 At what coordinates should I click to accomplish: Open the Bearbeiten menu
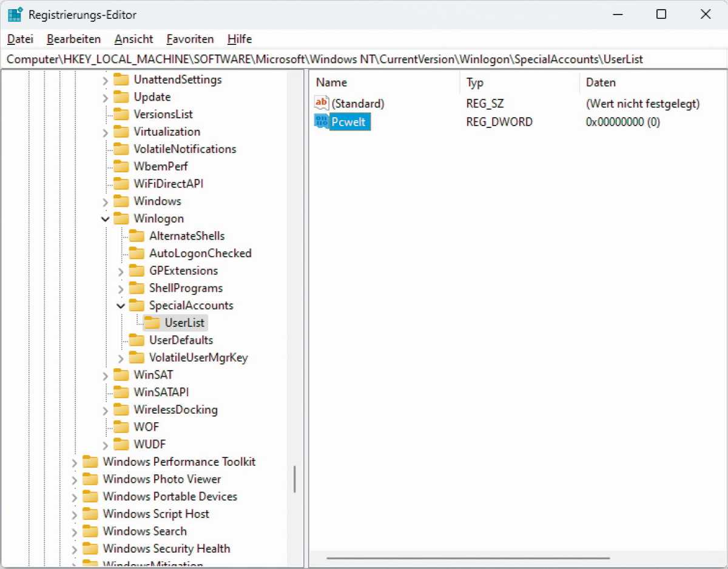(73, 39)
